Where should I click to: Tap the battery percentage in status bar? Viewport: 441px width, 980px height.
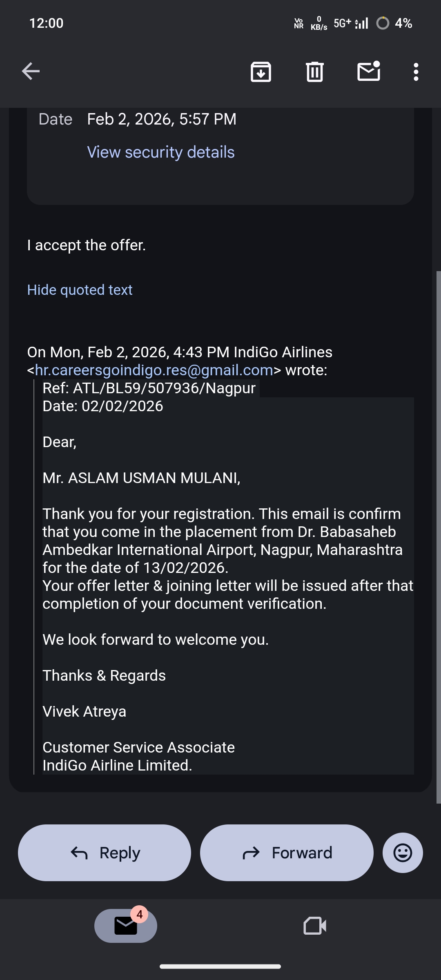403,23
